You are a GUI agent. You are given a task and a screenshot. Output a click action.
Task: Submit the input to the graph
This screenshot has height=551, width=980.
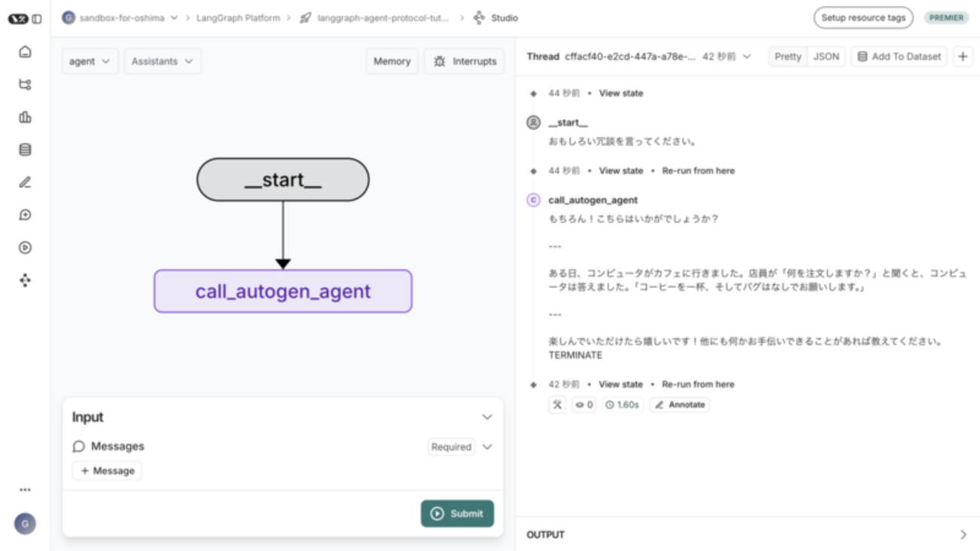(458, 513)
